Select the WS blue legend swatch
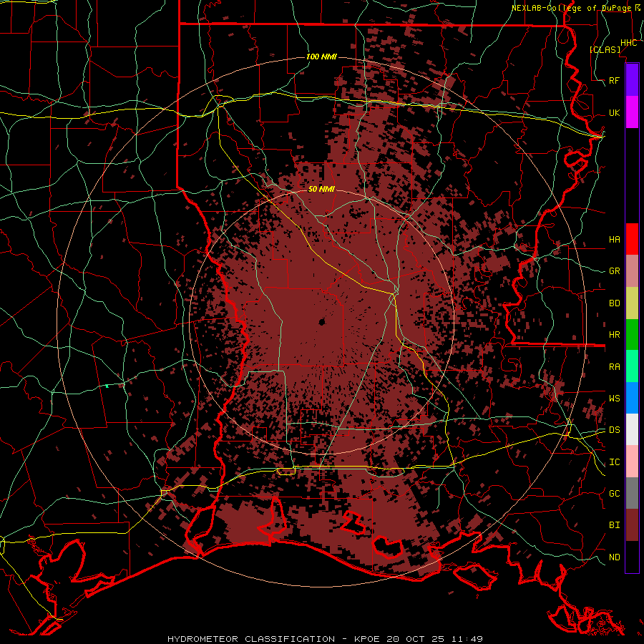 point(632,398)
